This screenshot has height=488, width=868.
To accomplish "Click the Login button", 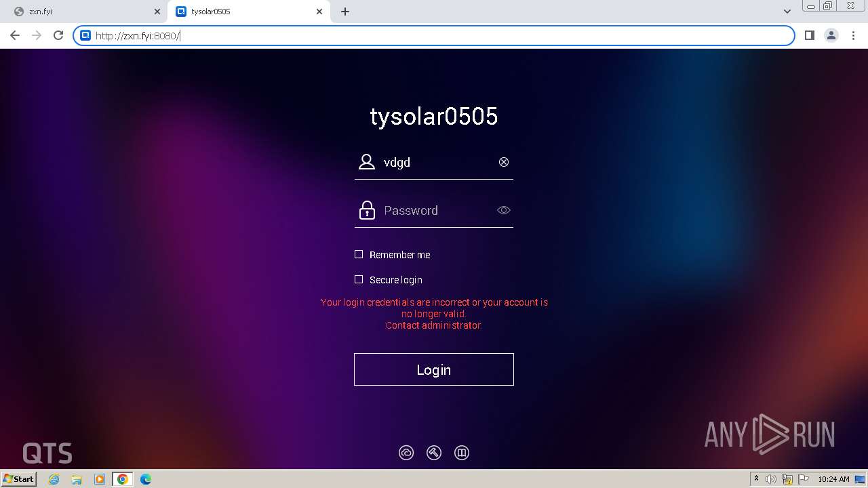I will 434,369.
